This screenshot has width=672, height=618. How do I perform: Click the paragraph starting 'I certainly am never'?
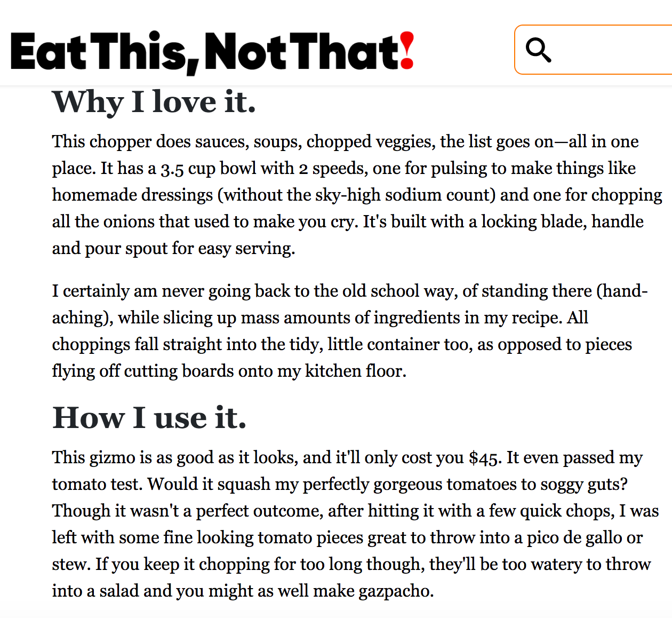tap(350, 331)
